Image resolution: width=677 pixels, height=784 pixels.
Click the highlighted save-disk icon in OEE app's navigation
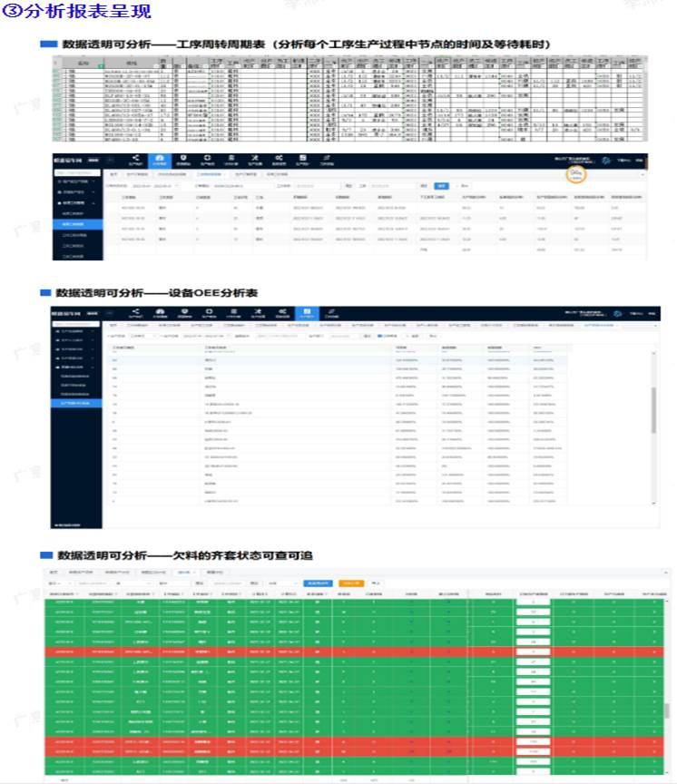point(307,313)
